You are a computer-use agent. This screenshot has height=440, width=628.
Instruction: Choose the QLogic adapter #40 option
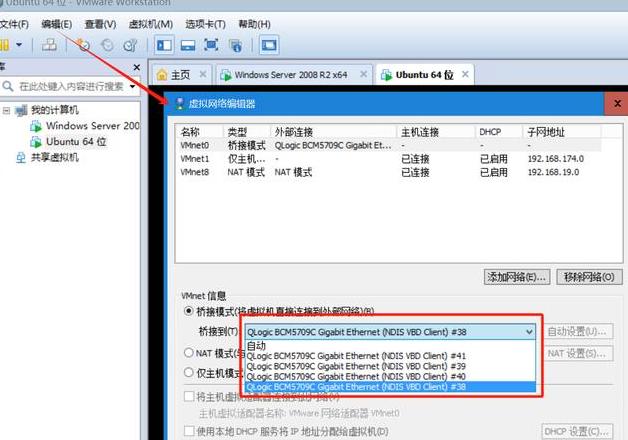click(390, 377)
